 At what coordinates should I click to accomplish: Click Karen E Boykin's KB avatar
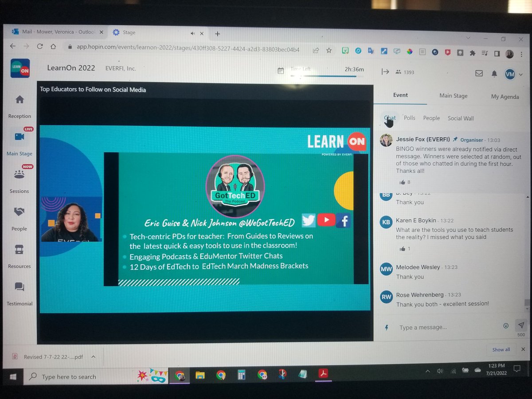386,222
